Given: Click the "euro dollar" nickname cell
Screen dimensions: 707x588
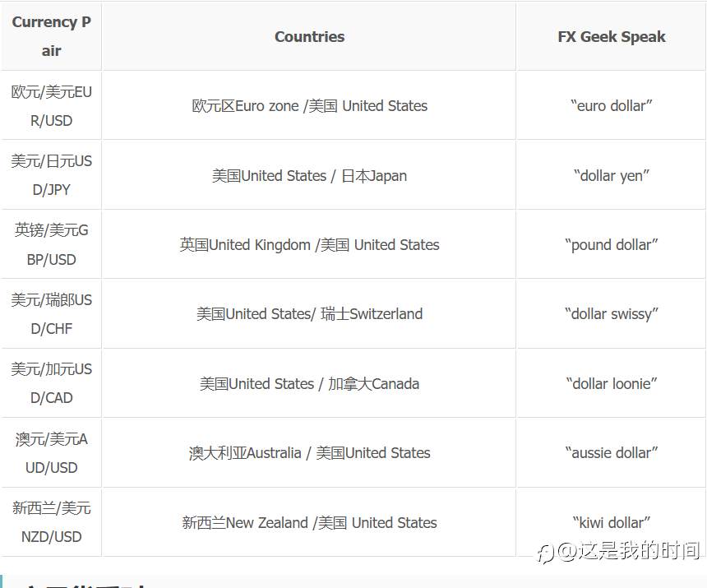Looking at the screenshot, I should 611,105.
